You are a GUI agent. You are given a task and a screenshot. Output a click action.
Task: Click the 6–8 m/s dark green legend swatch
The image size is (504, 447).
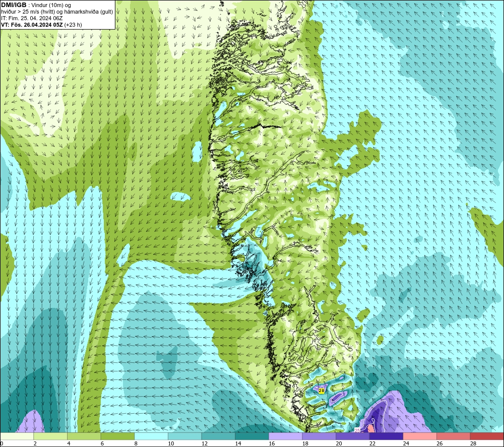pos(117,436)
